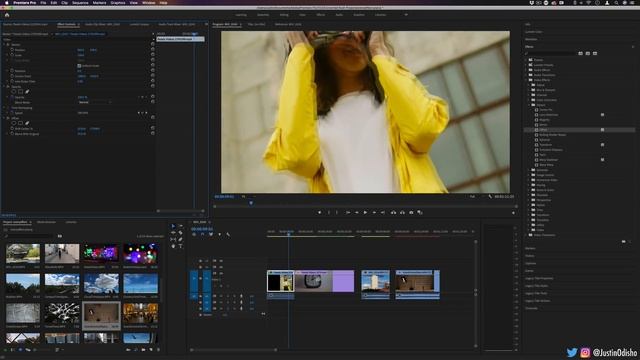Reset the Position parameter

tap(153, 50)
